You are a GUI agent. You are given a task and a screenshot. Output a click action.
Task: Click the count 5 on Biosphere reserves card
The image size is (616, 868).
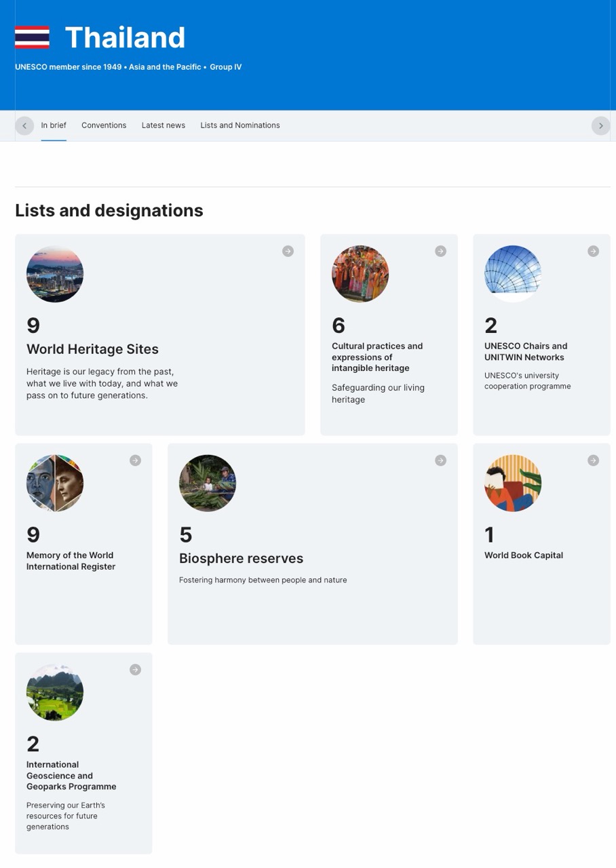(186, 535)
